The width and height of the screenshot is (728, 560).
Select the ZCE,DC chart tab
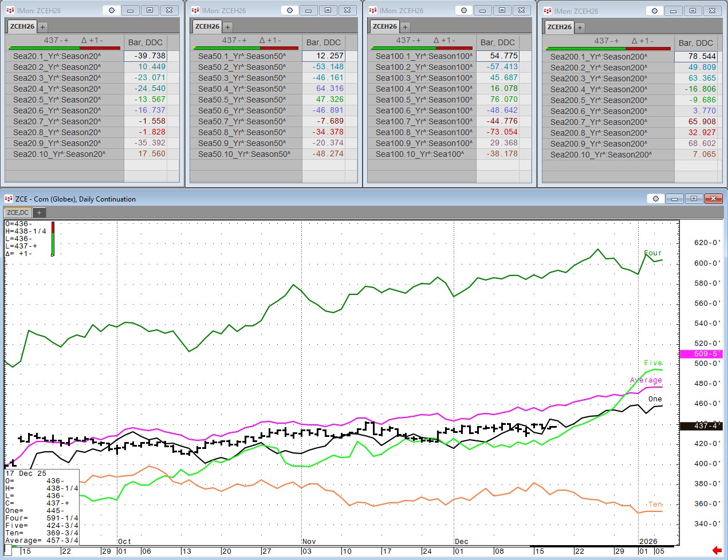pyautogui.click(x=18, y=212)
